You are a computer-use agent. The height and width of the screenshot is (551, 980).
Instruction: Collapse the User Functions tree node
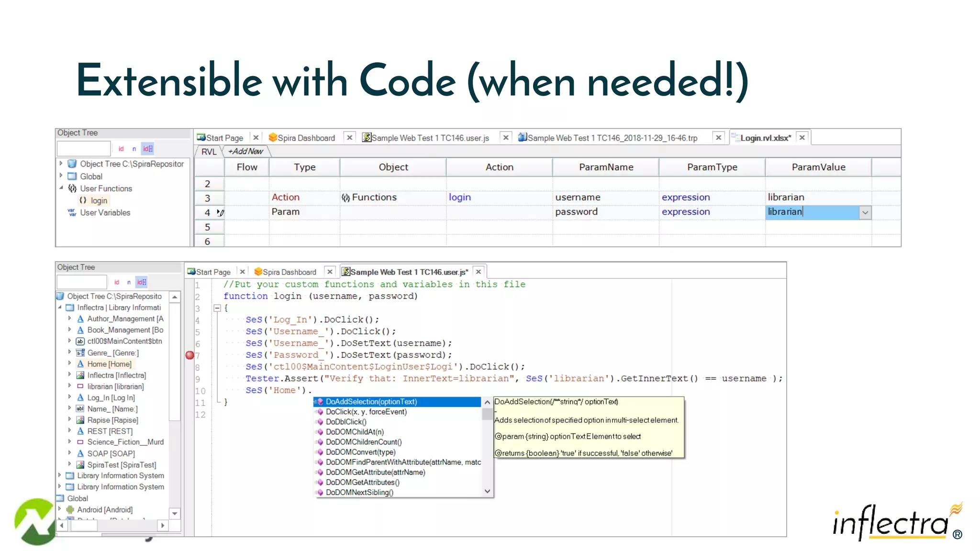tap(61, 188)
